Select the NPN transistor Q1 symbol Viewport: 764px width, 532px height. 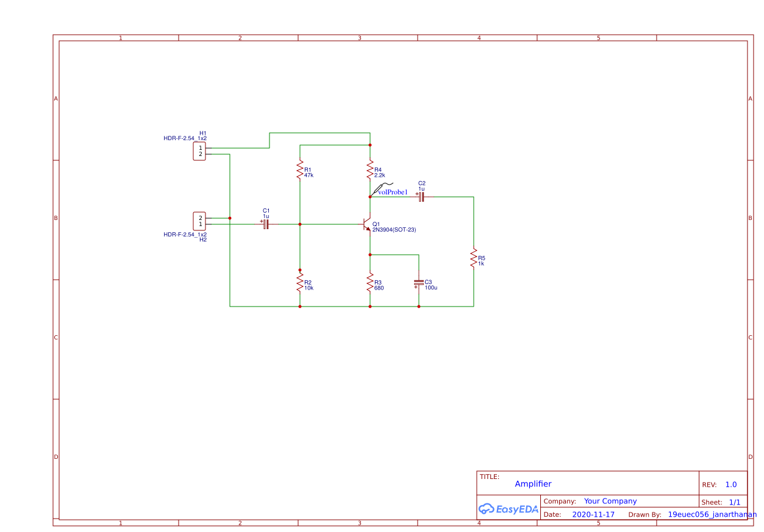point(366,225)
